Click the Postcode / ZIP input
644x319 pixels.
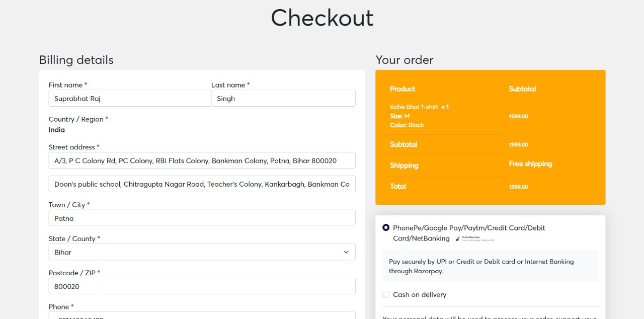click(x=202, y=286)
